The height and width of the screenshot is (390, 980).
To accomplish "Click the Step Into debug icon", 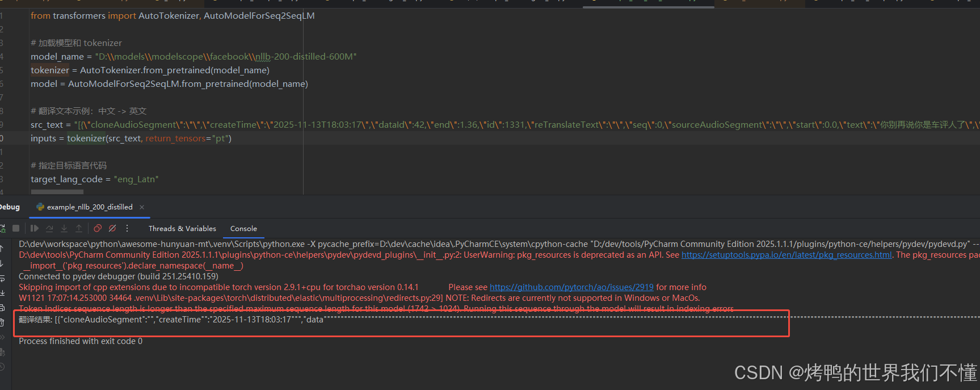I will click(x=64, y=228).
